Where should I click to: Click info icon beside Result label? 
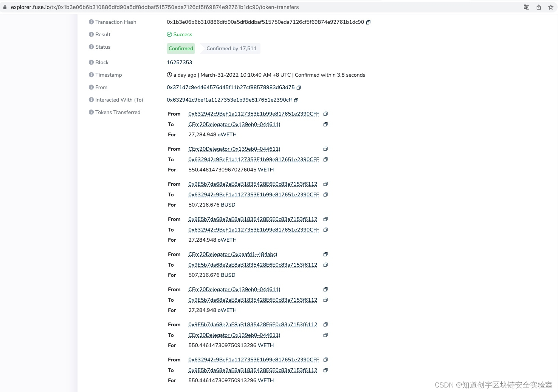[x=91, y=34]
